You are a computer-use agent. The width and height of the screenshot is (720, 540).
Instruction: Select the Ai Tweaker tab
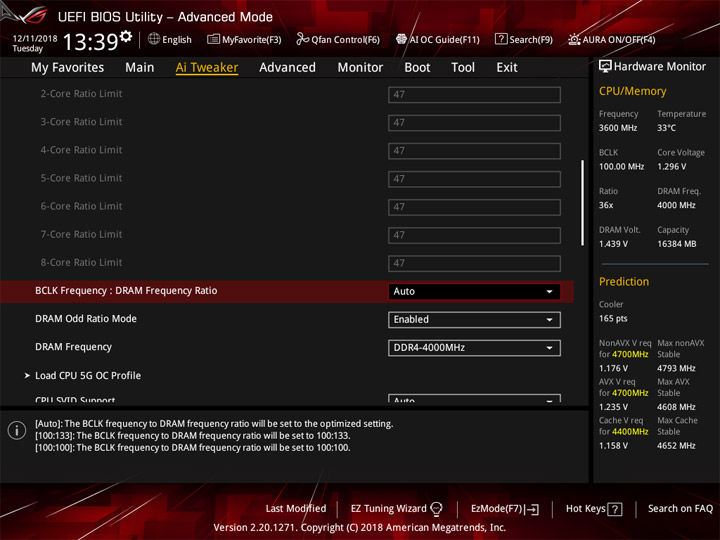[207, 68]
